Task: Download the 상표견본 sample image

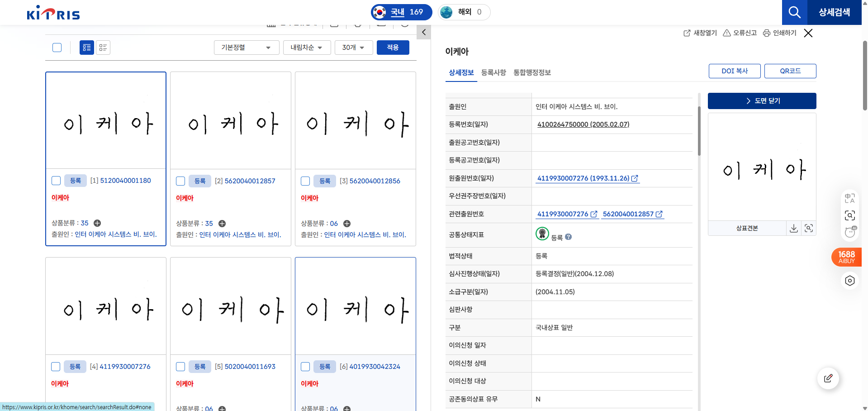Action: 794,228
